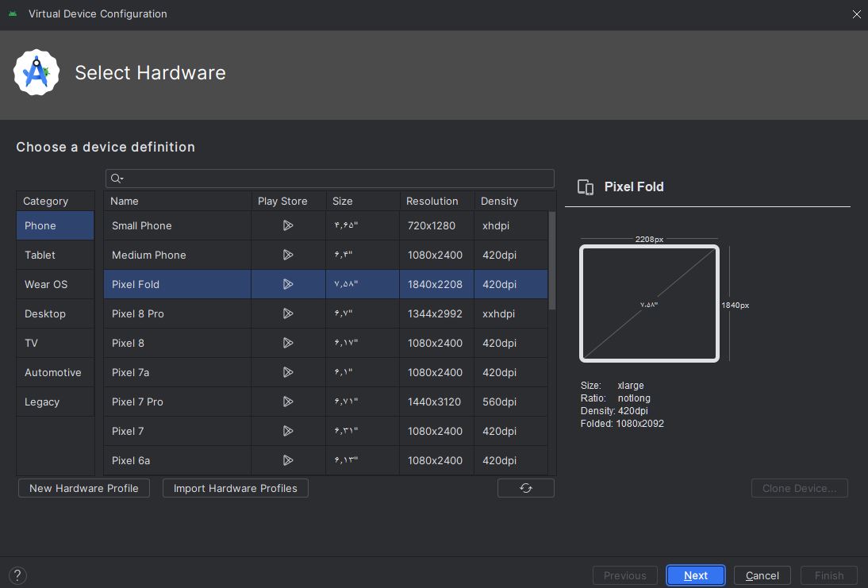Click the Next button
The height and width of the screenshot is (588, 868).
[695, 575]
